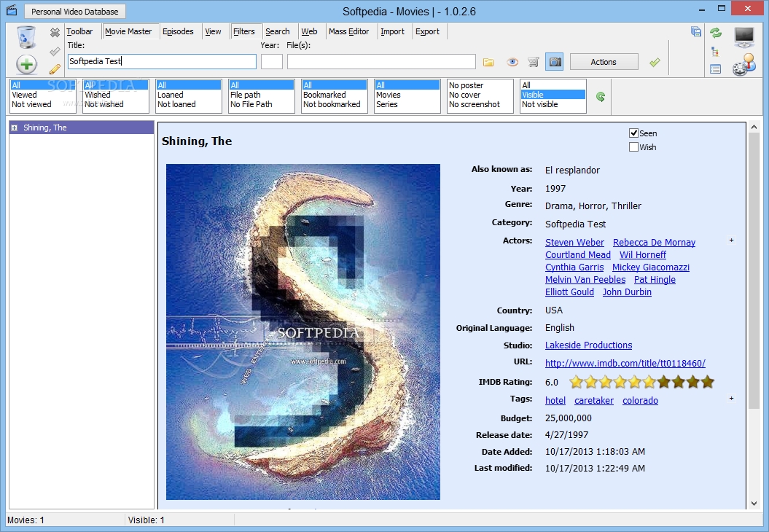Click the Title input field
This screenshot has width=769, height=532.
point(162,61)
